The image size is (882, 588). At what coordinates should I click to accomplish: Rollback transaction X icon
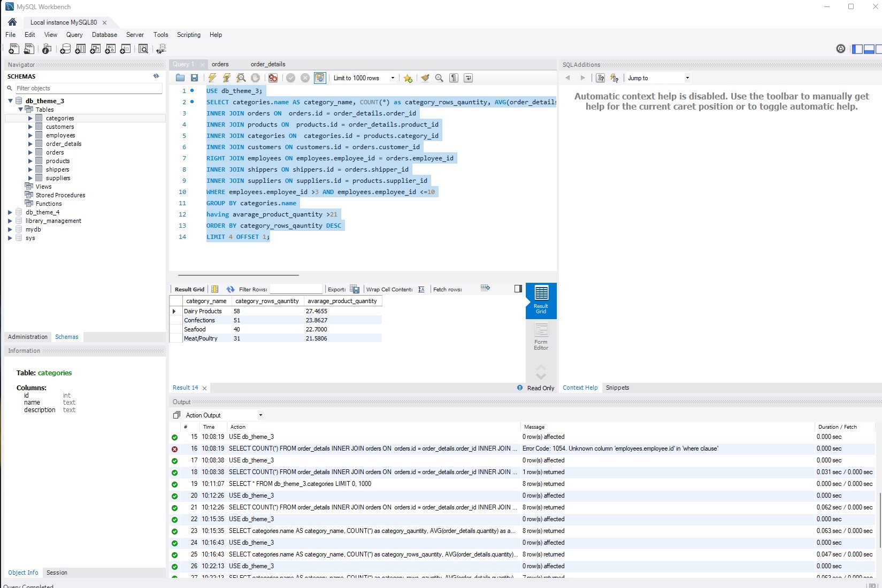click(x=305, y=78)
